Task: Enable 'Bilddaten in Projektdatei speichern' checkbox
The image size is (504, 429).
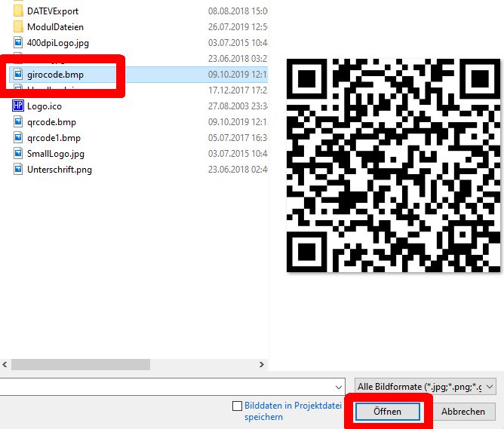Action: pyautogui.click(x=238, y=406)
